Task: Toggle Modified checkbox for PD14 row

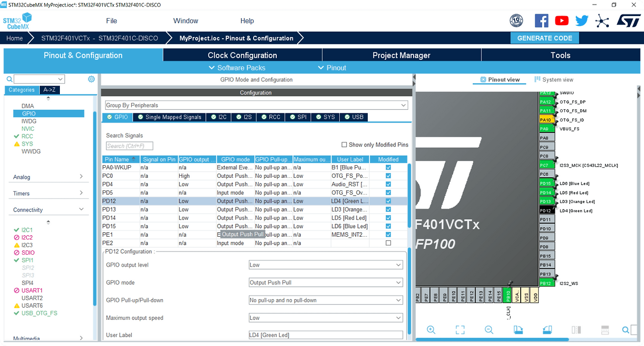Action: coord(388,218)
